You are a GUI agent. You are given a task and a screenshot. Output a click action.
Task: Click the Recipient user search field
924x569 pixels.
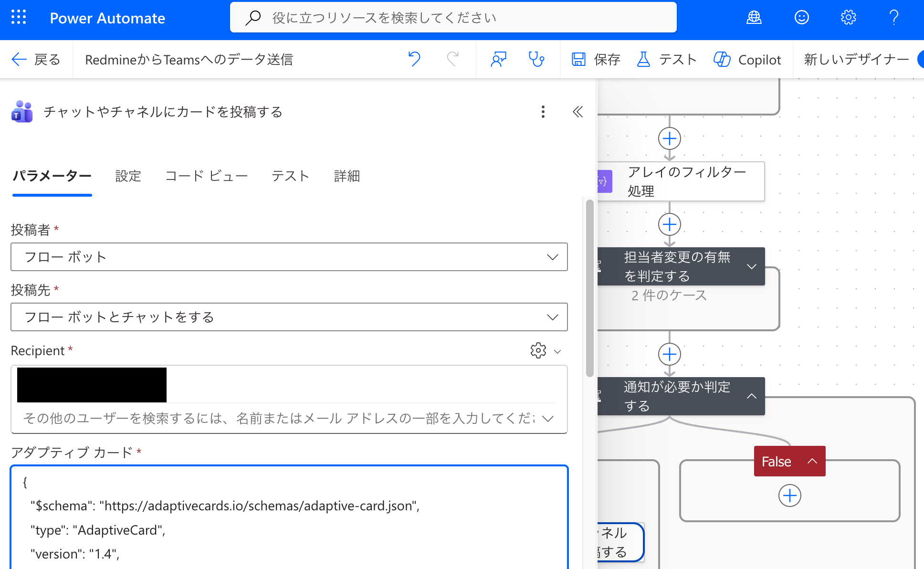tap(279, 418)
